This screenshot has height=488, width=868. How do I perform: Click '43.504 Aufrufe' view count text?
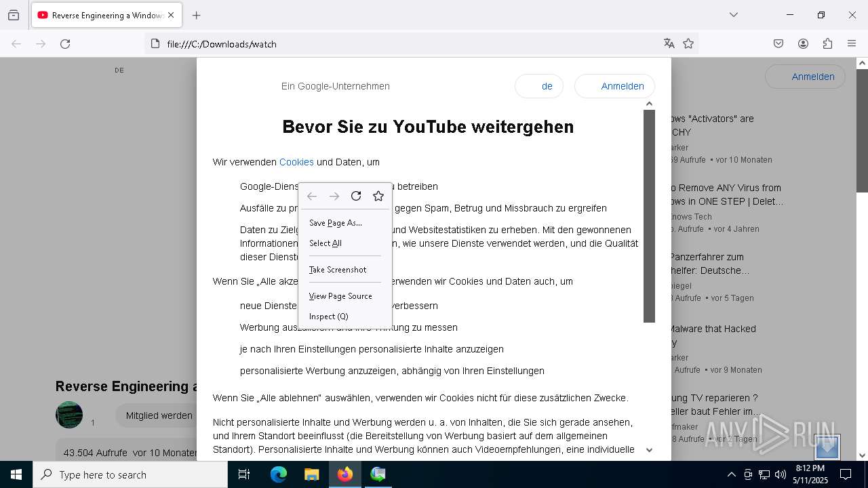point(96,452)
